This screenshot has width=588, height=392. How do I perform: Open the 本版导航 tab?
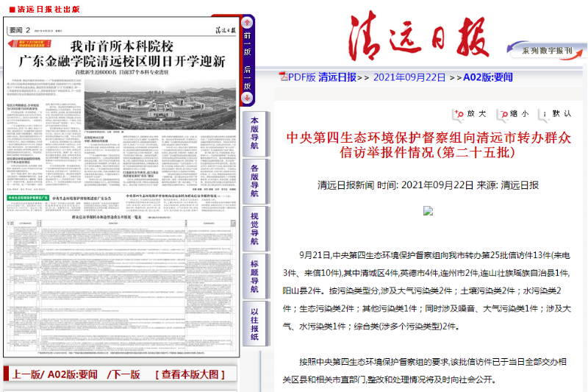[x=254, y=134]
